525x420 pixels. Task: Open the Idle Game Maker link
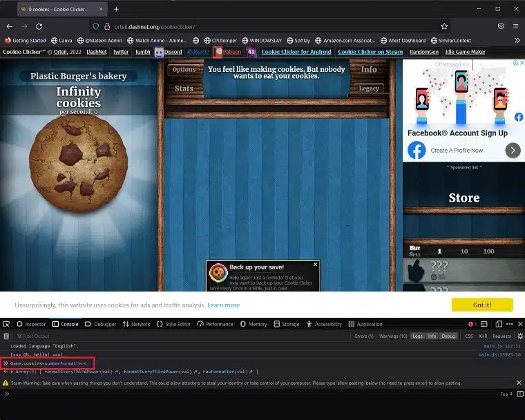click(465, 52)
